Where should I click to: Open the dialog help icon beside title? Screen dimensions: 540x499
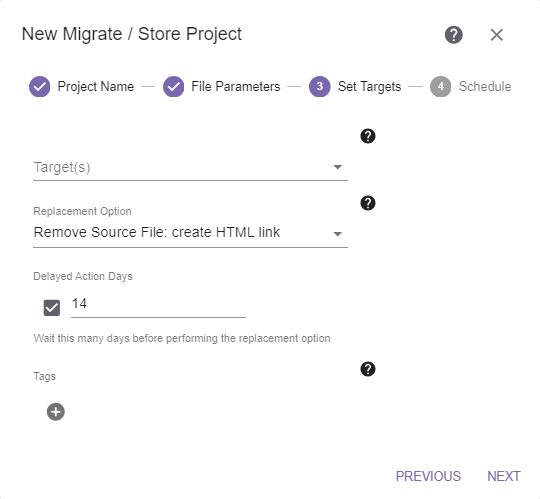pos(454,35)
